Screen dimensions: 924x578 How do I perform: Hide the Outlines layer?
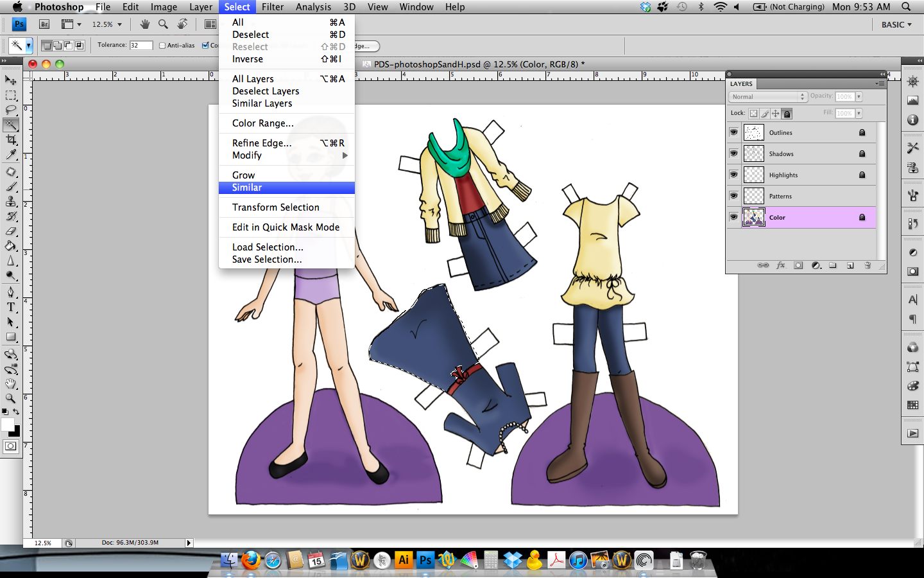pos(733,132)
